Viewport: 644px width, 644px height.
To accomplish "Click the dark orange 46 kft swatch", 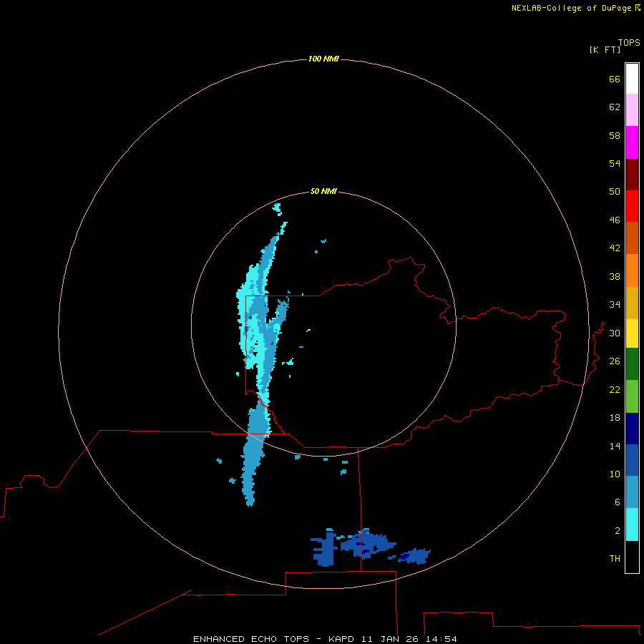I will point(632,238).
